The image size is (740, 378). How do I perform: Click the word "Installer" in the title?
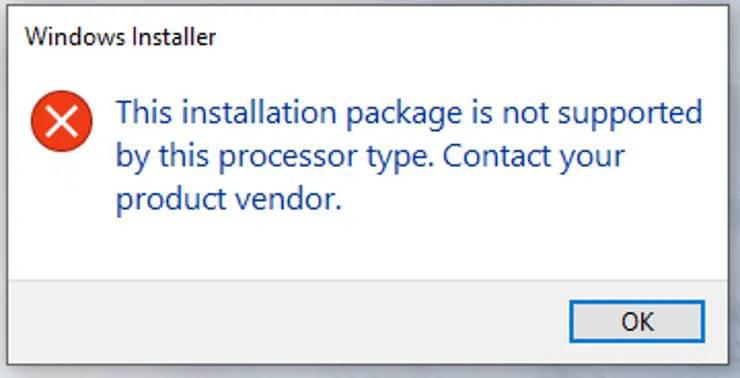point(174,37)
